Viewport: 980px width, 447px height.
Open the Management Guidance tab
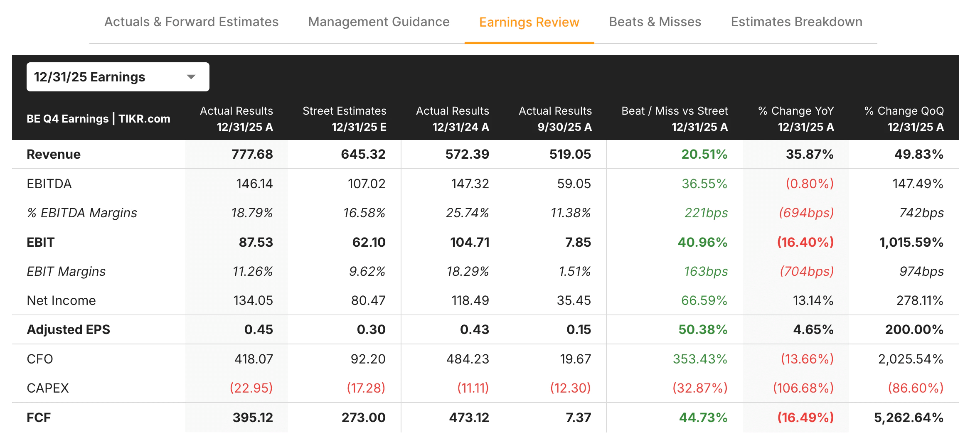[378, 22]
